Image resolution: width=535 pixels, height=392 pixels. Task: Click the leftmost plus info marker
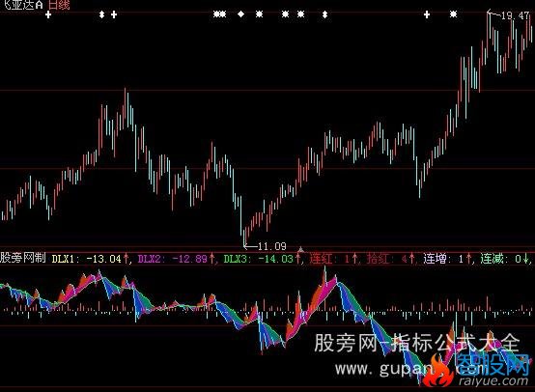pos(48,14)
